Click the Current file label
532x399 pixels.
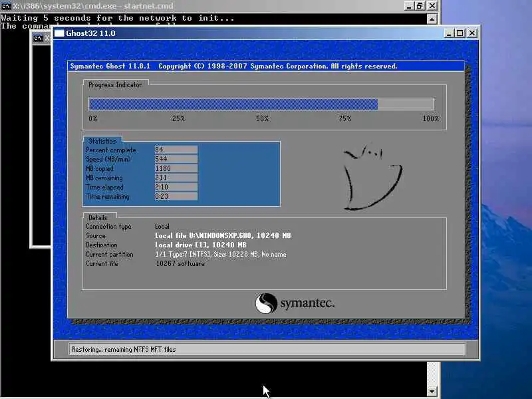(x=102, y=263)
